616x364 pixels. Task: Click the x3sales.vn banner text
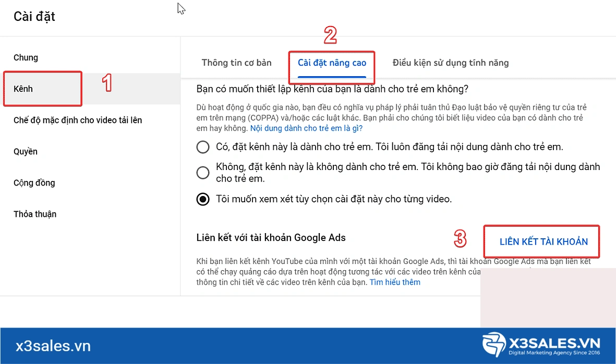pyautogui.click(x=53, y=346)
